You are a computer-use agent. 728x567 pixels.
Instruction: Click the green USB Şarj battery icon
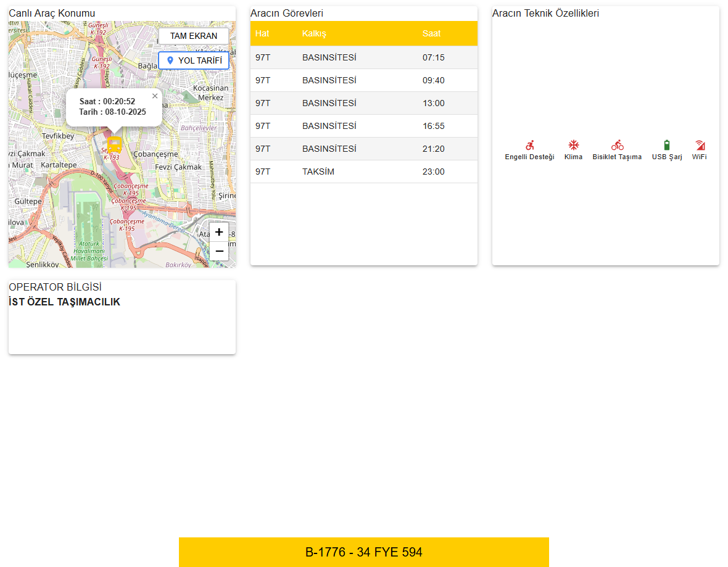tap(666, 145)
